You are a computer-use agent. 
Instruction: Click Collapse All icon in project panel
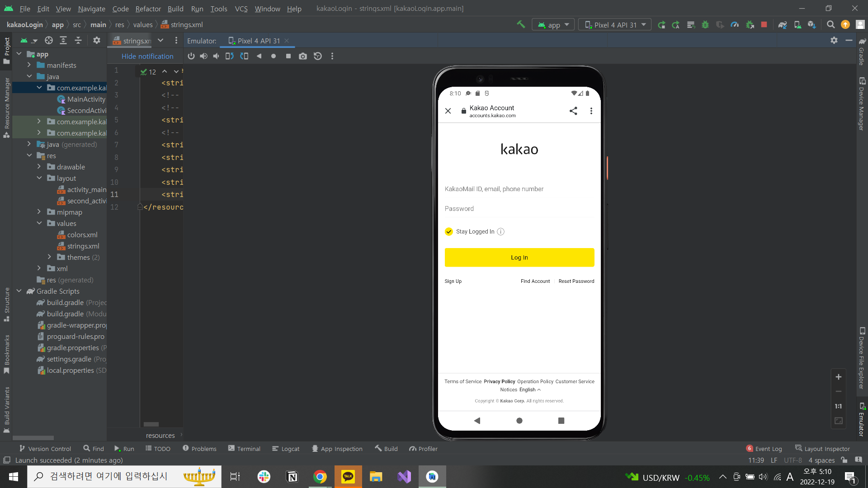coord(78,40)
